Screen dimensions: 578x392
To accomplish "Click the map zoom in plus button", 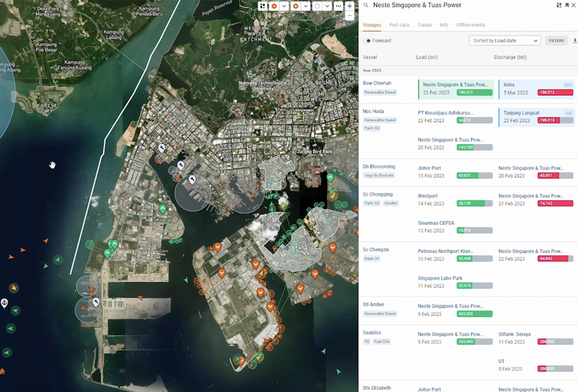I will (x=349, y=6).
